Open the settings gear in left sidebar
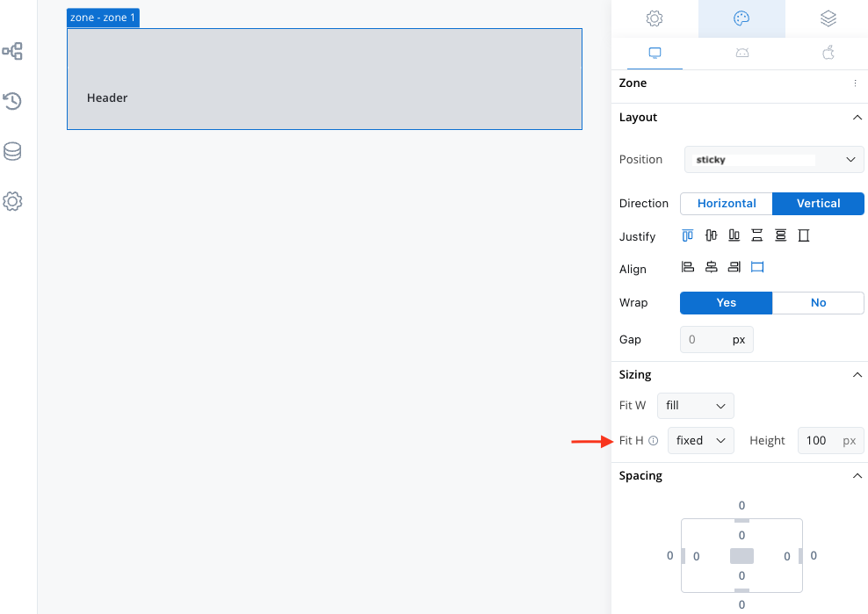 [12, 201]
